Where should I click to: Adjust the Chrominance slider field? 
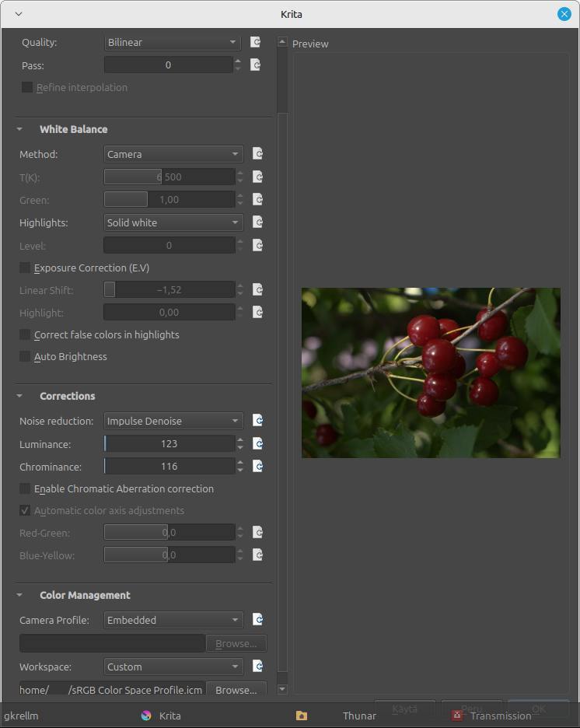169,466
